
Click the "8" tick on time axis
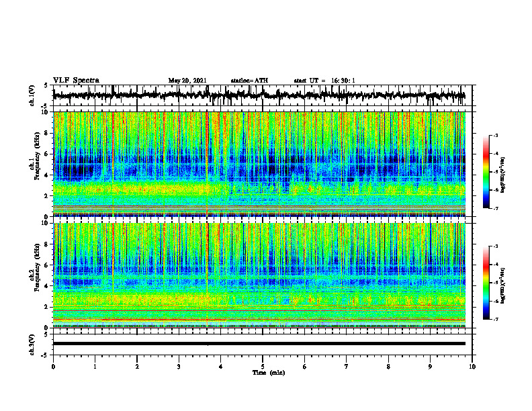coord(388,367)
